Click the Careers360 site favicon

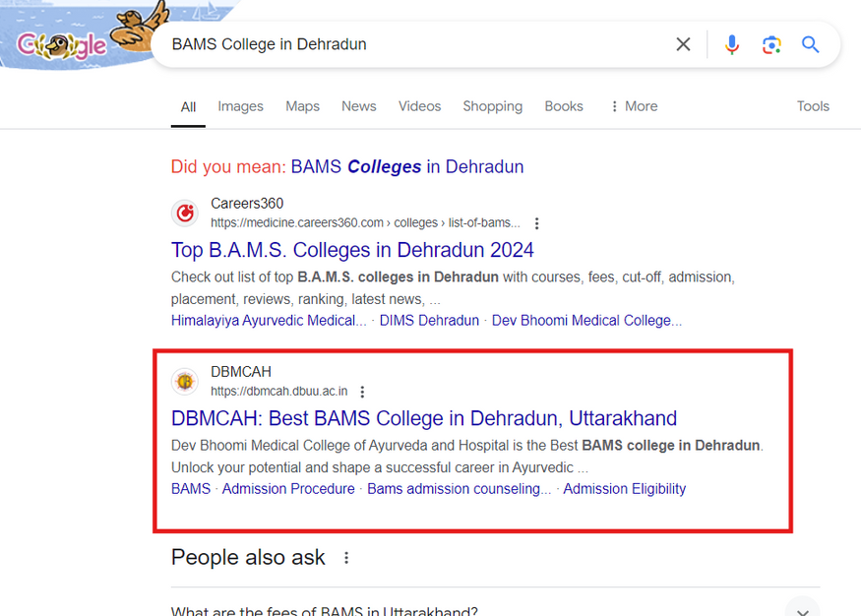coord(185,213)
